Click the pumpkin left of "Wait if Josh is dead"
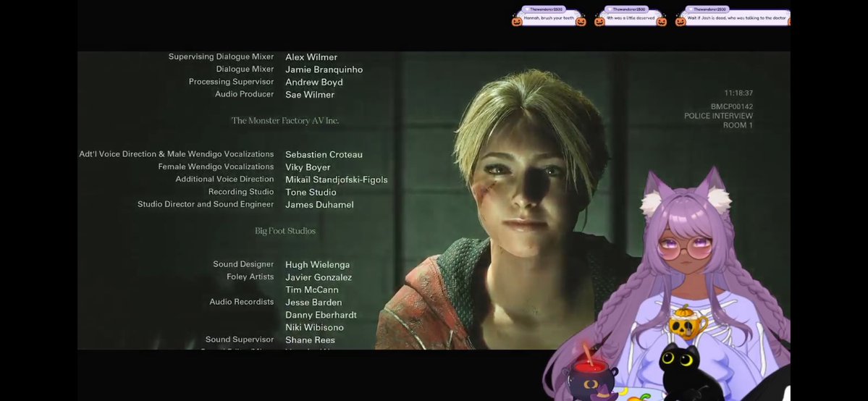This screenshot has height=401, width=868. [x=681, y=22]
